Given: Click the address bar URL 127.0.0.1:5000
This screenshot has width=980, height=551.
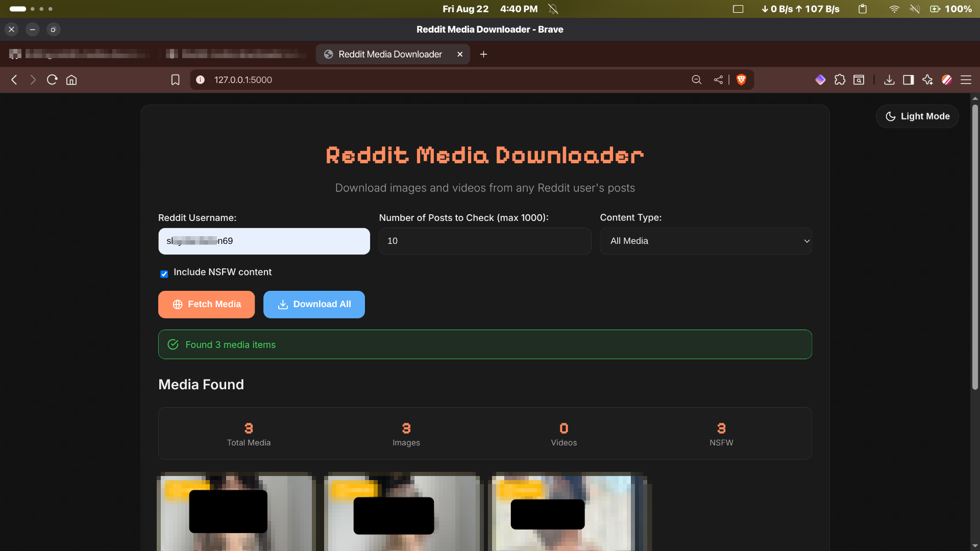Looking at the screenshot, I should 243,80.
